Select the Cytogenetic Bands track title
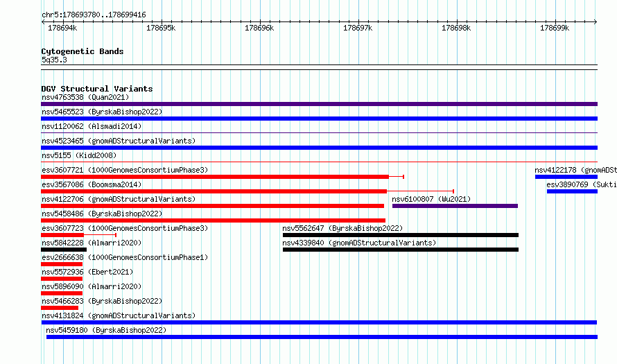Image resolution: width=617 pixels, height=364 pixels. tap(82, 51)
